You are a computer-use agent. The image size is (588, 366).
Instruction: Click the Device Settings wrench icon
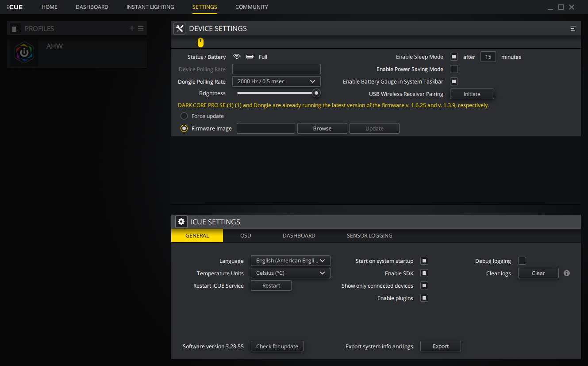179,28
